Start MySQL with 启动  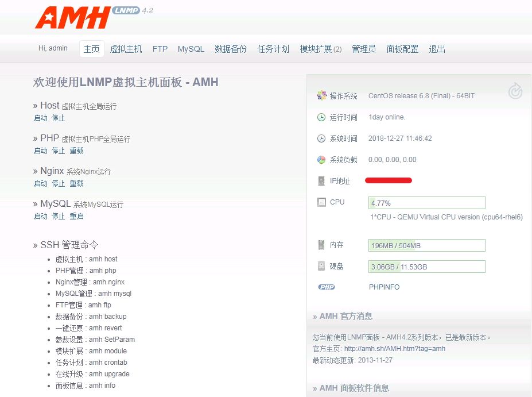[x=41, y=216]
